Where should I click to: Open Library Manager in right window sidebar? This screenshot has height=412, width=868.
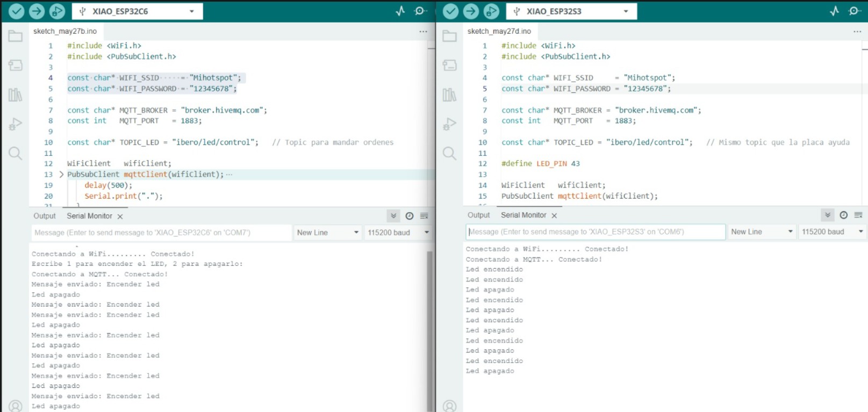coord(449,95)
